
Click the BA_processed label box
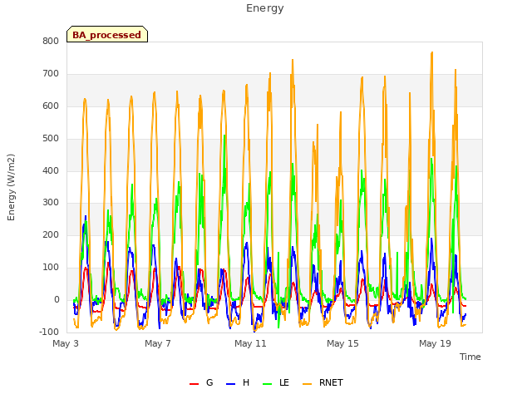click(107, 34)
